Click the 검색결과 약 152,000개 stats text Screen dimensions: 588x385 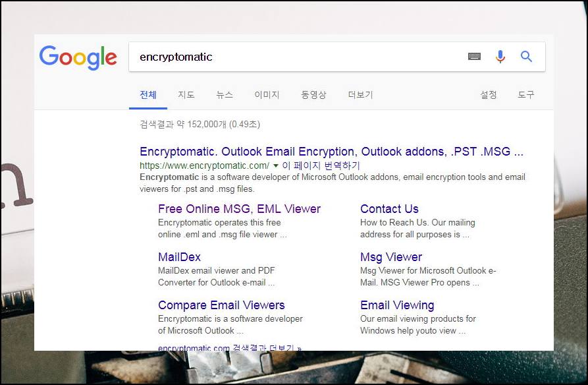200,125
